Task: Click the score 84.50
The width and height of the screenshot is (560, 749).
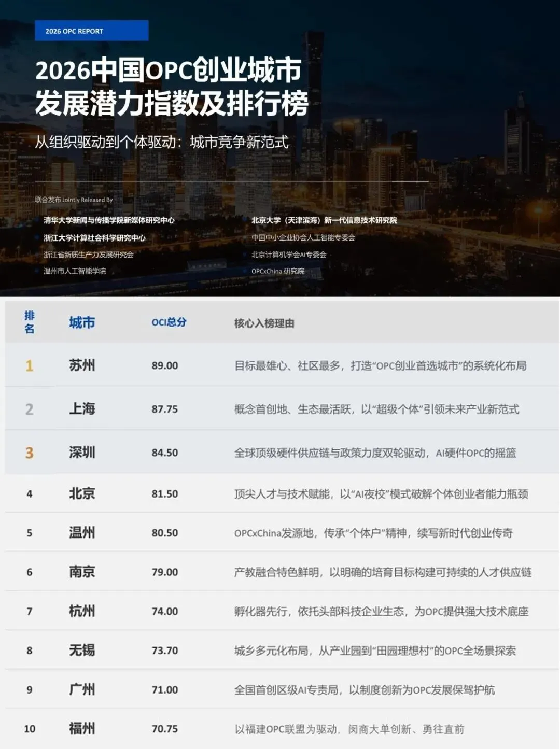Action: 165,453
